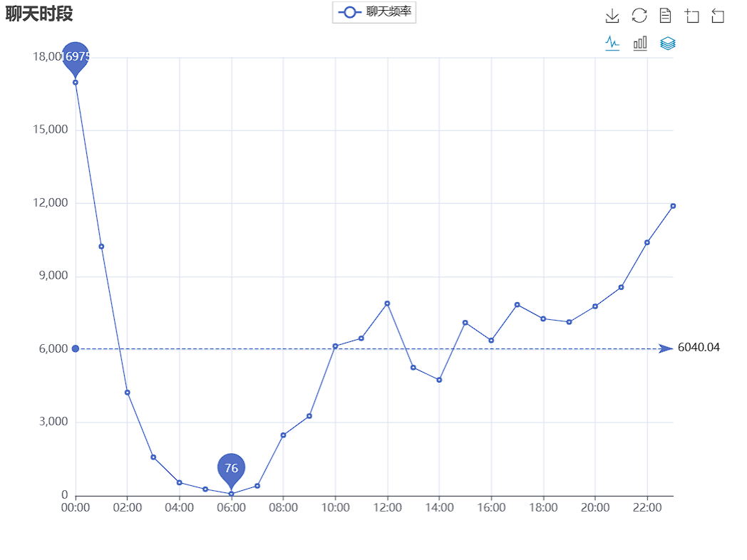Click the data point at 14:00
This screenshot has height=560, width=747.
[439, 380]
